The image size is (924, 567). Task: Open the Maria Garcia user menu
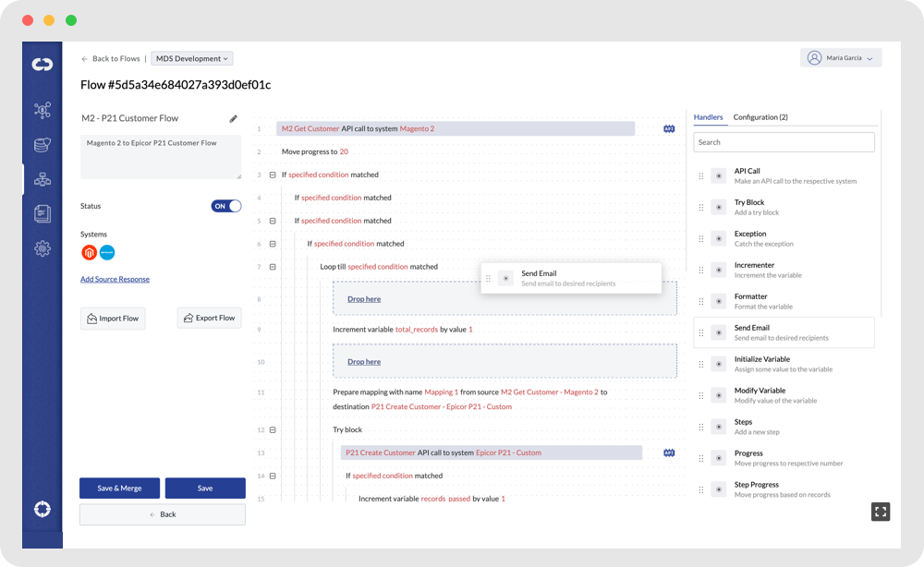[841, 57]
